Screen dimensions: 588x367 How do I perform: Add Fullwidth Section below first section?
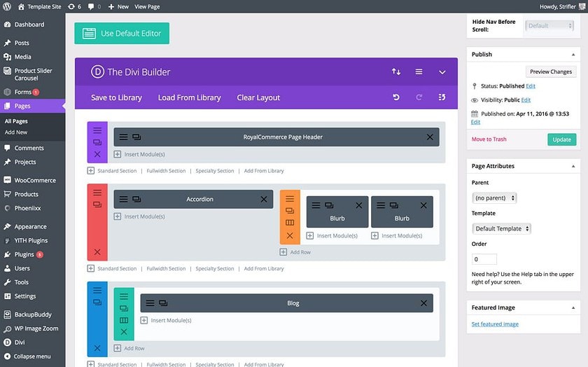tap(166, 171)
